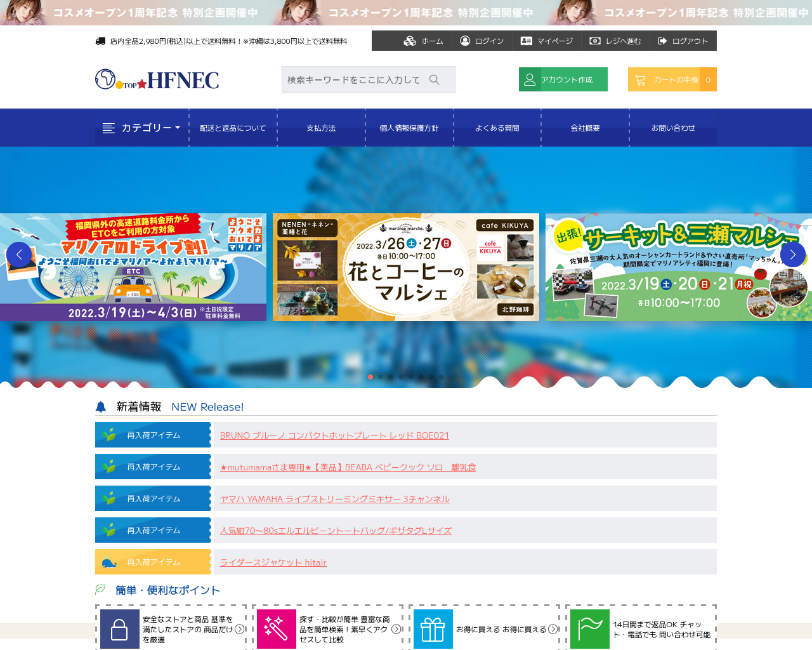
Task: Click ログアウト in top bar
Action: [683, 41]
